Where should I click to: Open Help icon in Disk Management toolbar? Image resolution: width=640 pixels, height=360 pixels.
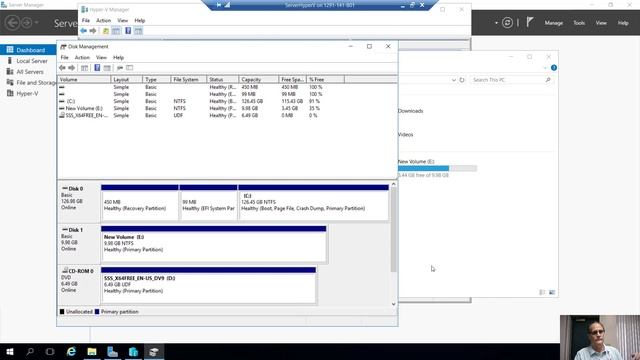point(97,68)
